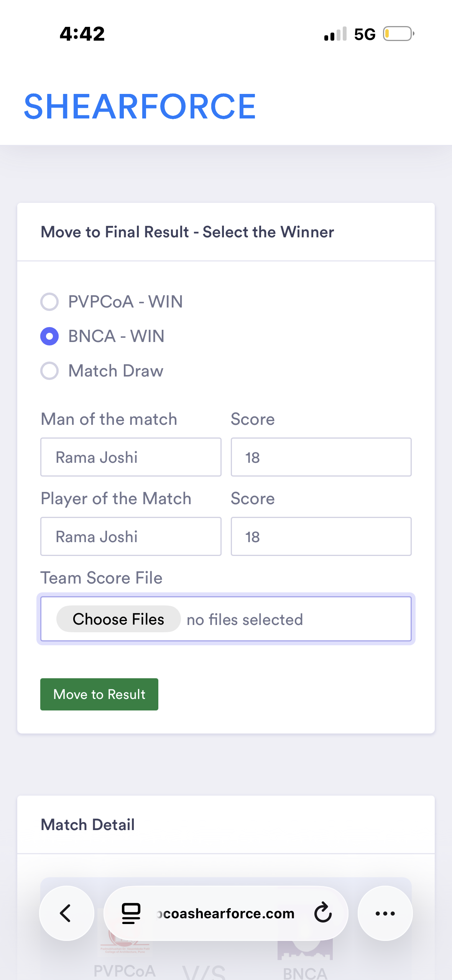Edit the Player of the Match Score field
Screen dimensions: 452x980
321,536
